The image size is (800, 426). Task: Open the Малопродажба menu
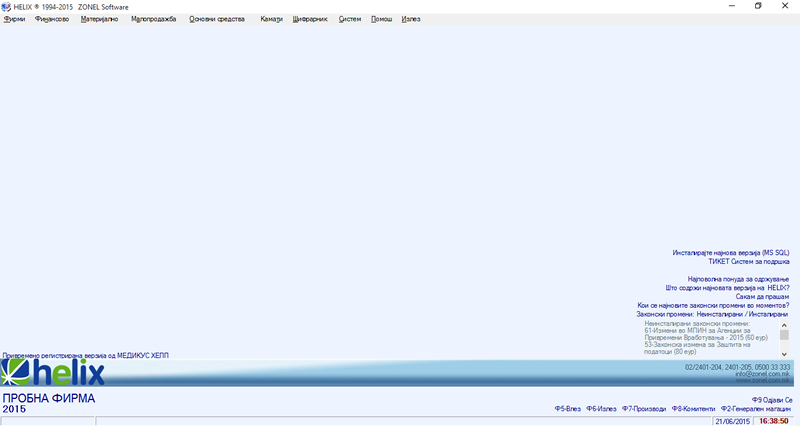[154, 19]
